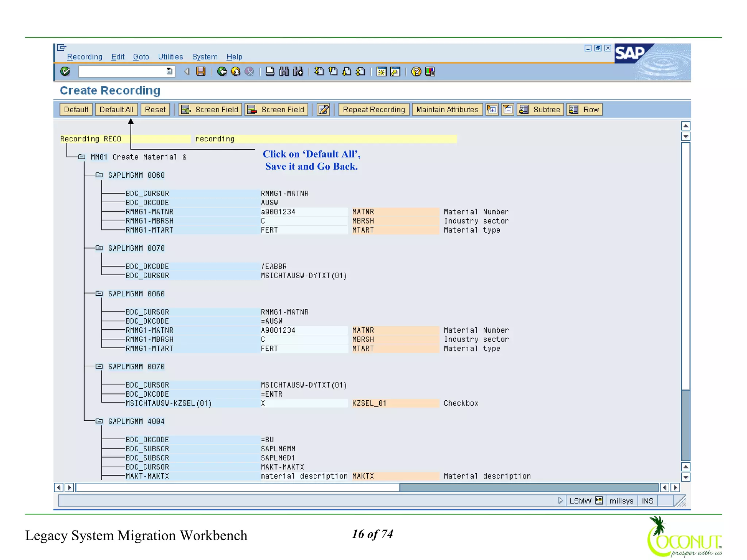
Task: Click the left triangle beside command field
Action: coord(187,71)
